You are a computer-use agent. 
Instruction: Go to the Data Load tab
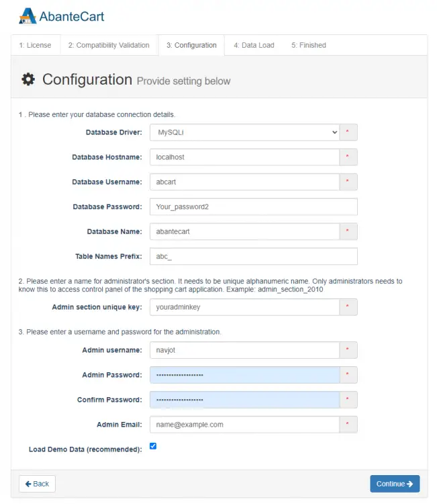coord(254,46)
